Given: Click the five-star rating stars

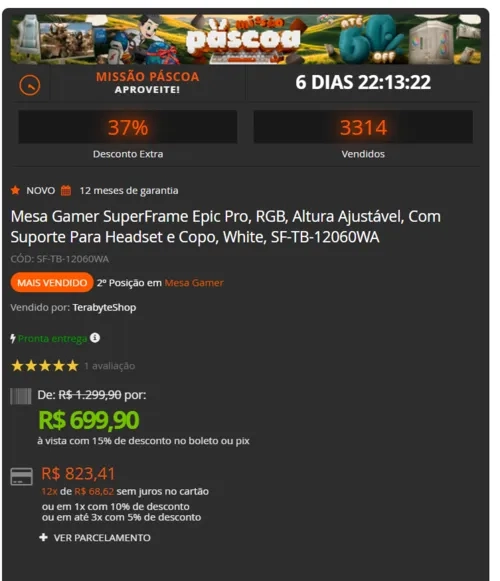Looking at the screenshot, I should tap(45, 366).
